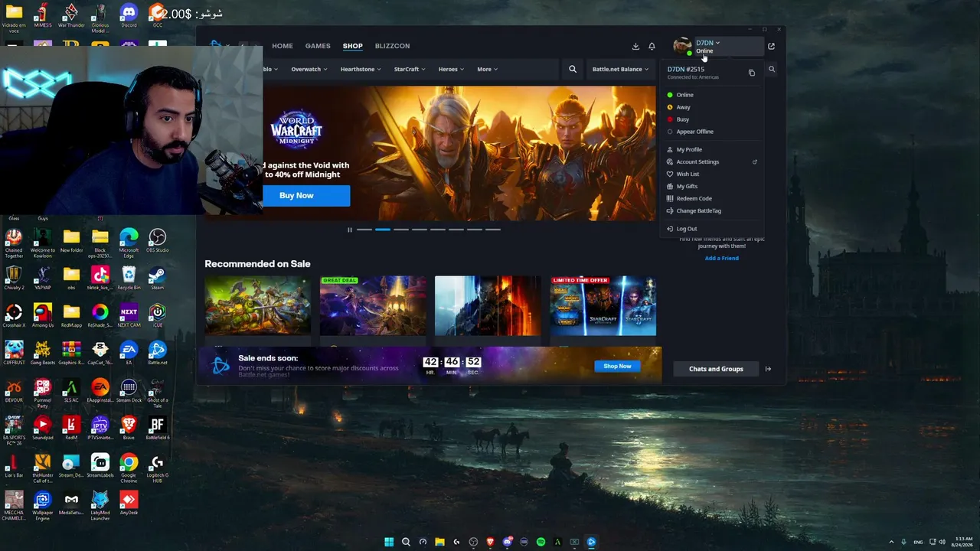Screen dimensions: 980x551
Task: Select the EA desktop shortcut
Action: click(129, 354)
